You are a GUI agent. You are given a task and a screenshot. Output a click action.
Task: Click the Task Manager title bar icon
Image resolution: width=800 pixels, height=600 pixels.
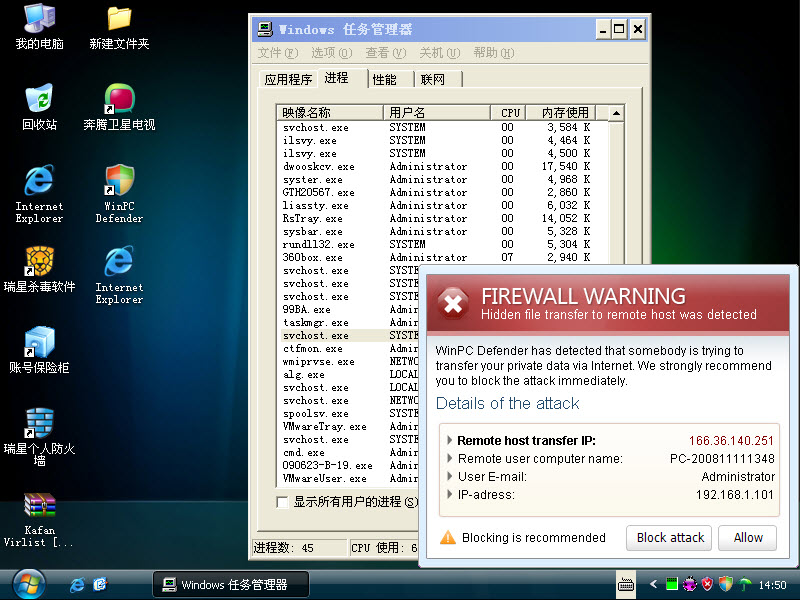click(265, 29)
